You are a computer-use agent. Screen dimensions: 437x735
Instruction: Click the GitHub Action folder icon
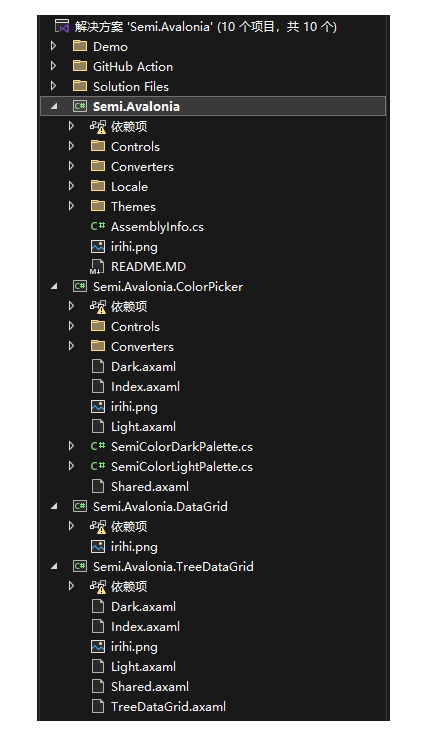(x=80, y=66)
